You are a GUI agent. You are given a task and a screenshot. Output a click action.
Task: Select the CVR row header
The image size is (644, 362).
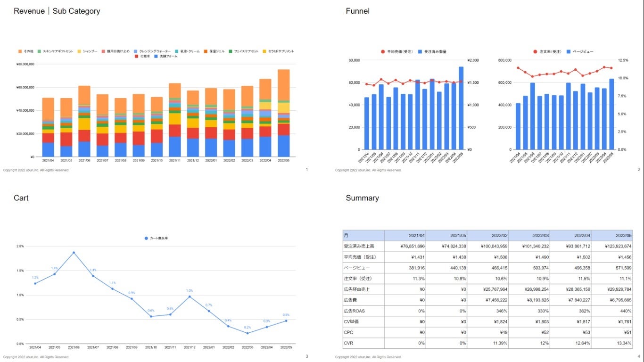pos(363,343)
